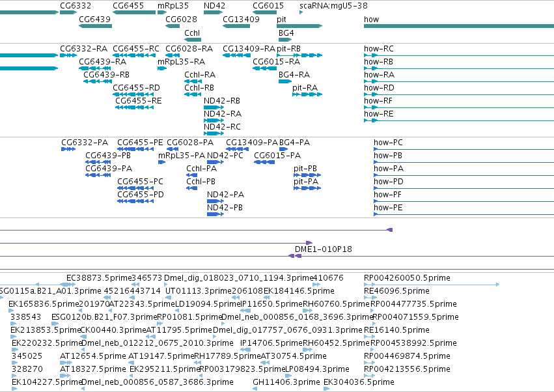
Task: Select the CG6015 gene label
Action: pyautogui.click(x=268, y=6)
